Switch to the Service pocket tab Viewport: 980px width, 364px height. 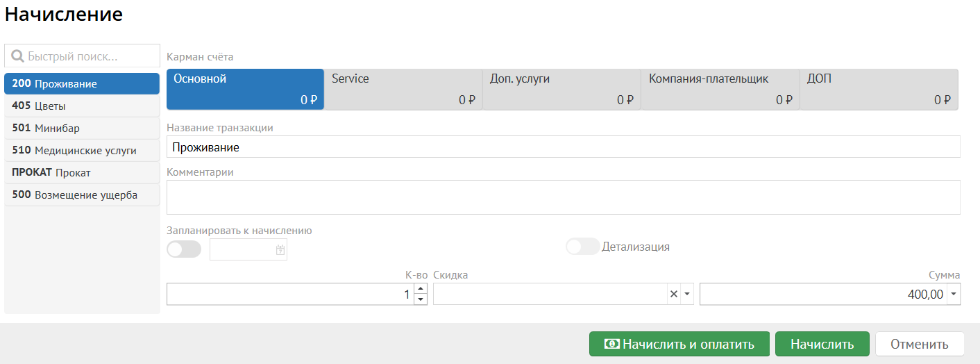pyautogui.click(x=403, y=89)
